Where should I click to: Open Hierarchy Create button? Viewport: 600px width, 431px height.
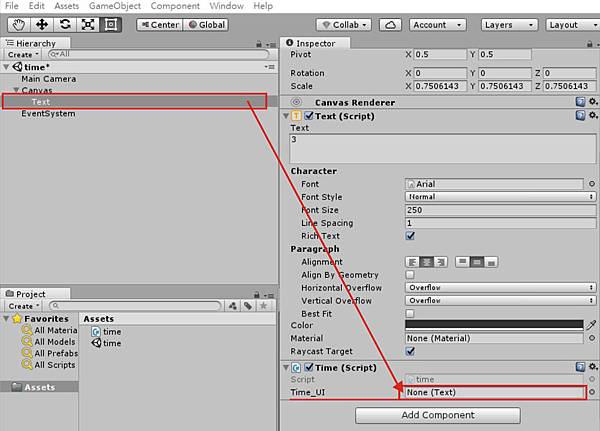[22, 55]
